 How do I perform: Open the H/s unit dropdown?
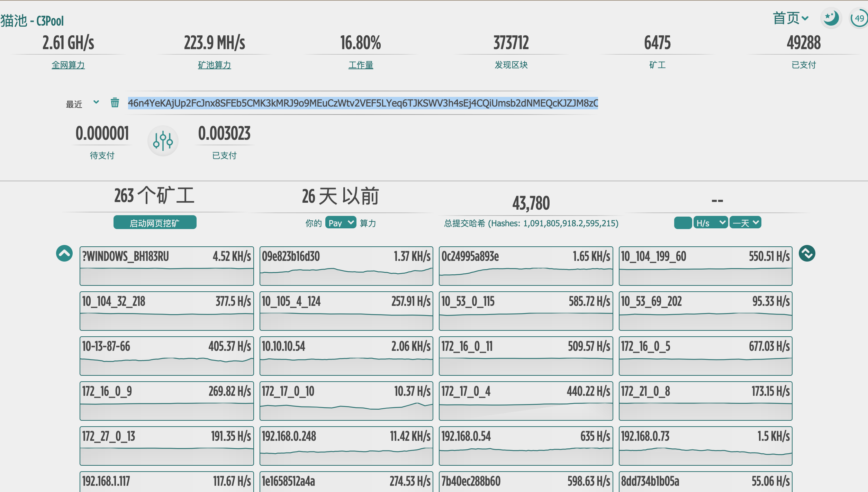(711, 222)
